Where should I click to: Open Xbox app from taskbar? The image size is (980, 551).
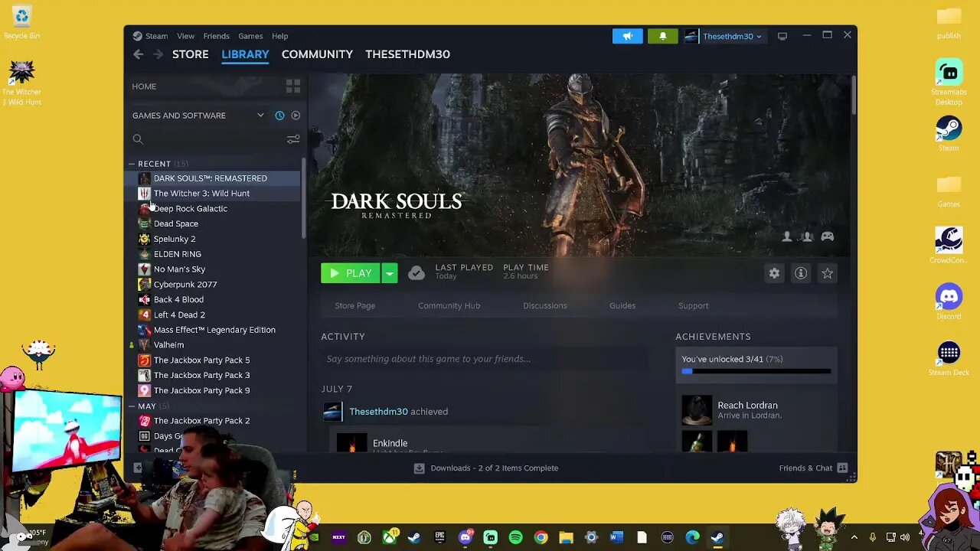(390, 537)
